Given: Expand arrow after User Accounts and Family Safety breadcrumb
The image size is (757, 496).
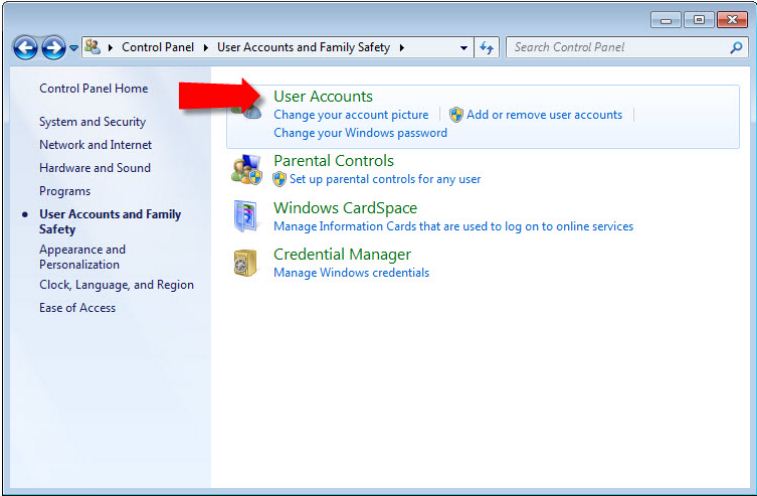Looking at the screenshot, I should point(402,47).
